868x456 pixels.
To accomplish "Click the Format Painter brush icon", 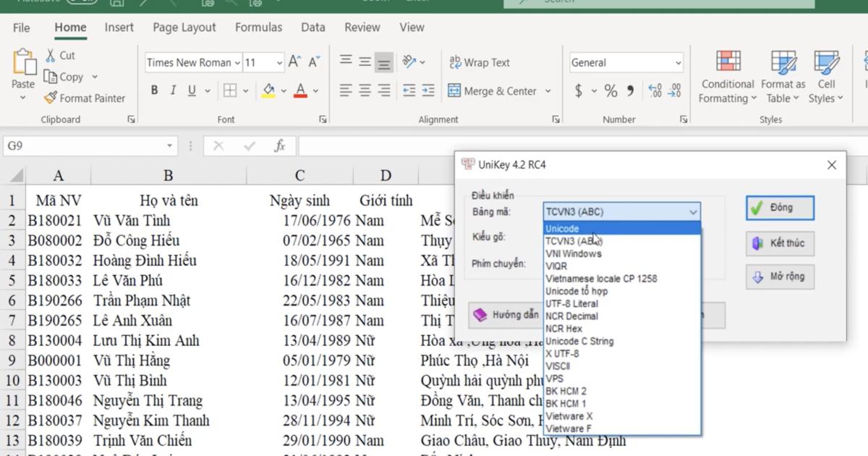I will 51,98.
